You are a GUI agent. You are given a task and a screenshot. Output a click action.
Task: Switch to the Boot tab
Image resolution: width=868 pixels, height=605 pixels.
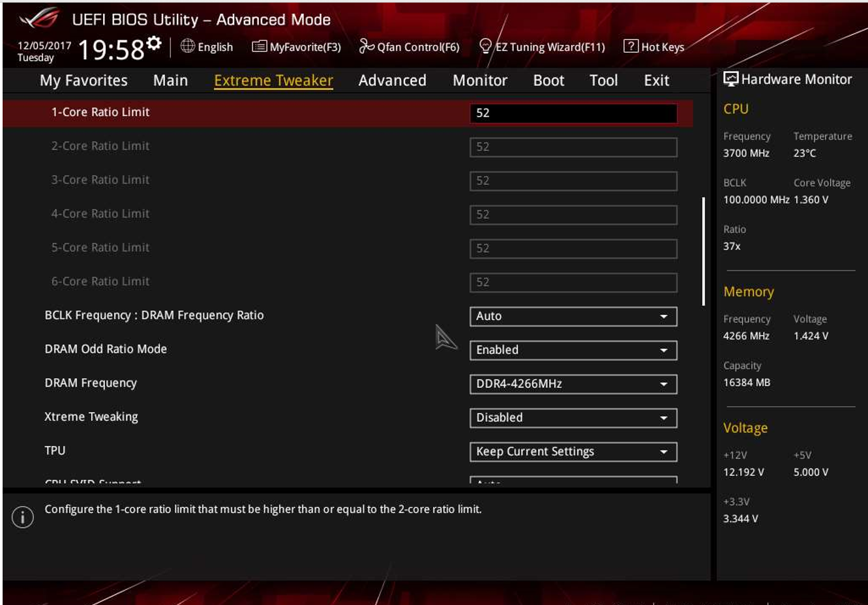click(548, 80)
